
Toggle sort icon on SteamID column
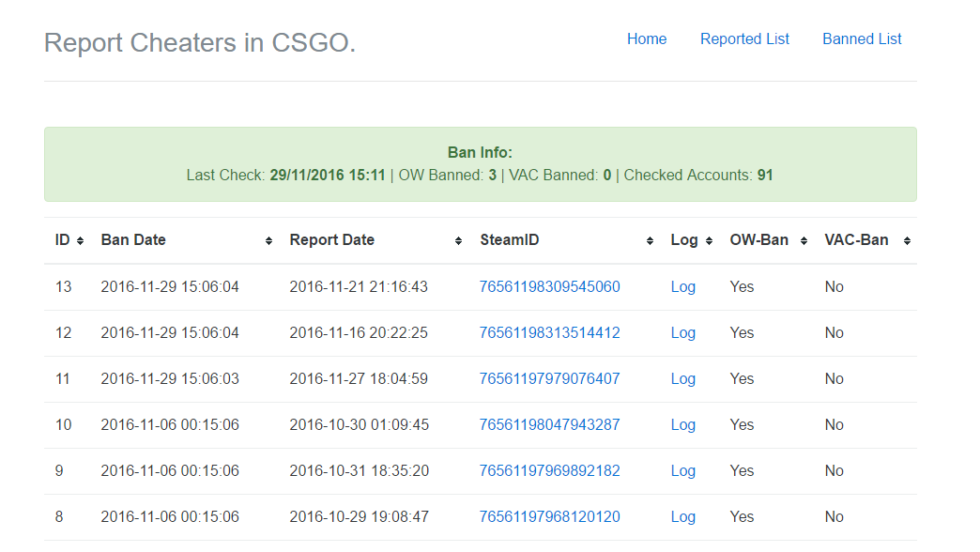click(x=650, y=241)
